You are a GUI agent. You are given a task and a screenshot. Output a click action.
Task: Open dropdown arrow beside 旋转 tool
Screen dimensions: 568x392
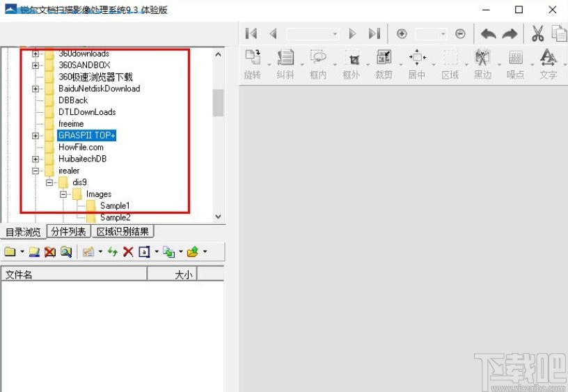[x=269, y=65]
